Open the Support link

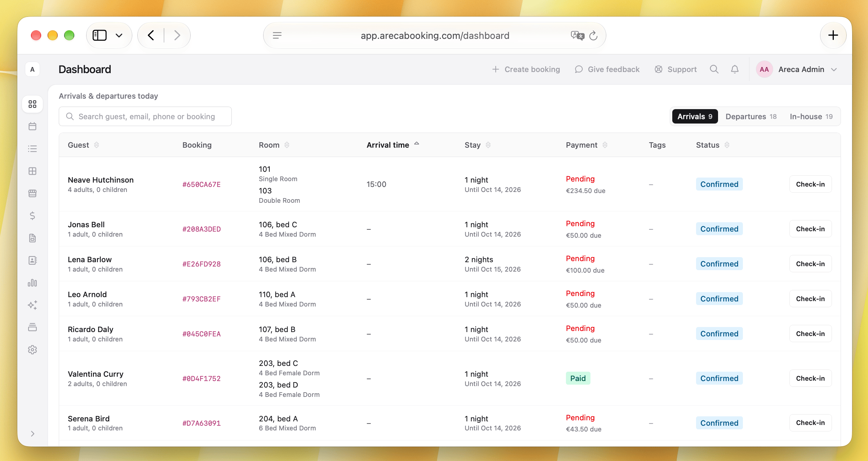point(676,69)
